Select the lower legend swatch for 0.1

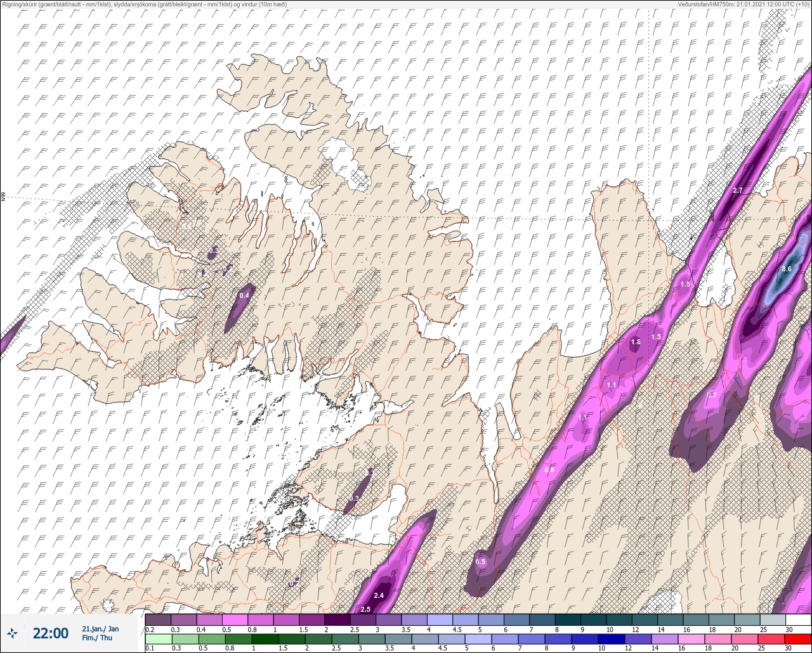(159, 638)
